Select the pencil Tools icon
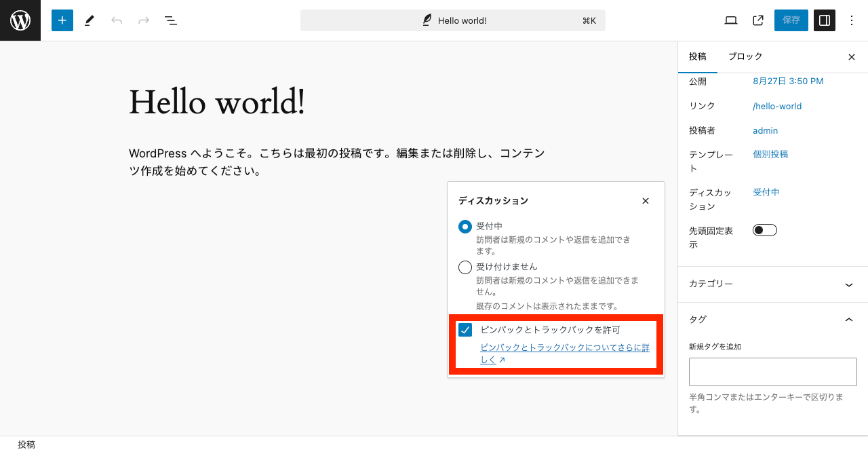Viewport: 868px width, 452px height. pyautogui.click(x=90, y=20)
